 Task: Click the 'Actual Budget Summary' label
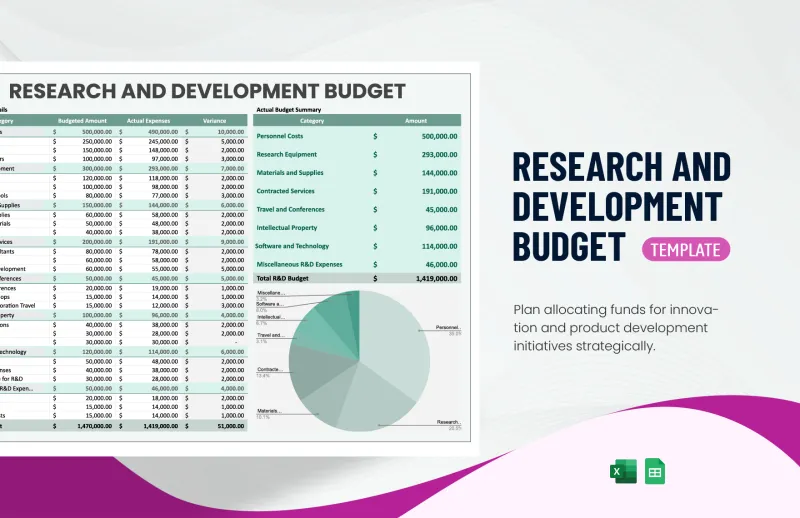(289, 110)
